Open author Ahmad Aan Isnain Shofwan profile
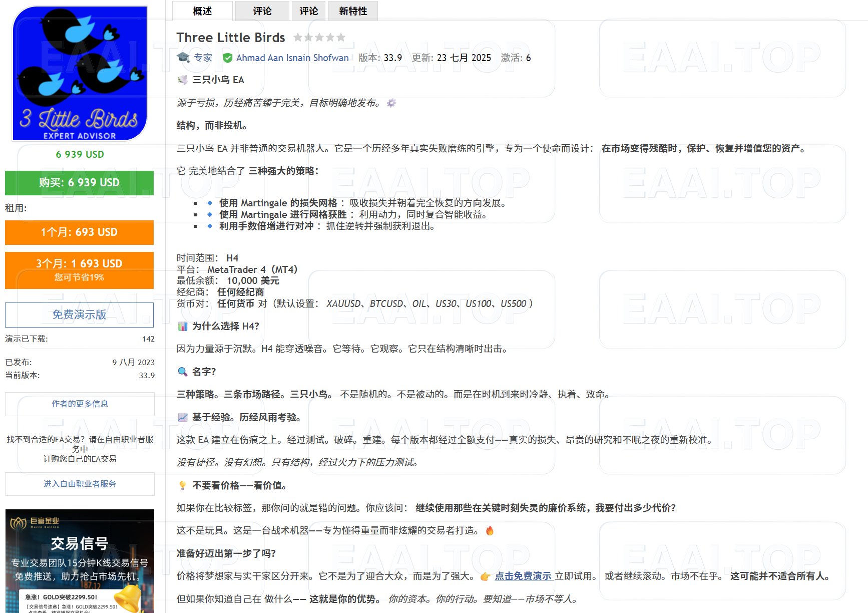Image resolution: width=868 pixels, height=613 pixels. 292,58
